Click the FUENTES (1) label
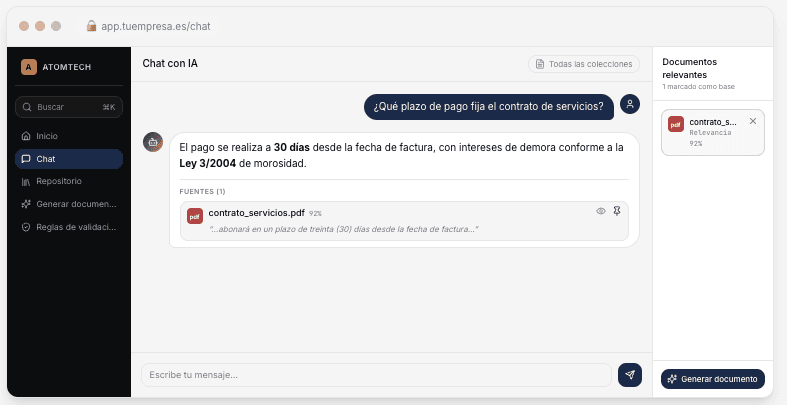This screenshot has height=405, width=787. point(202,192)
